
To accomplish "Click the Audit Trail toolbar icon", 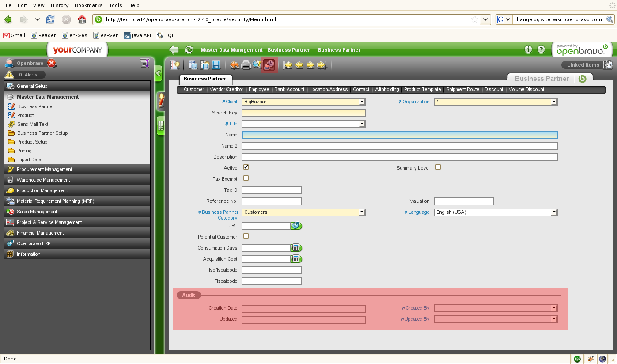I will (269, 65).
